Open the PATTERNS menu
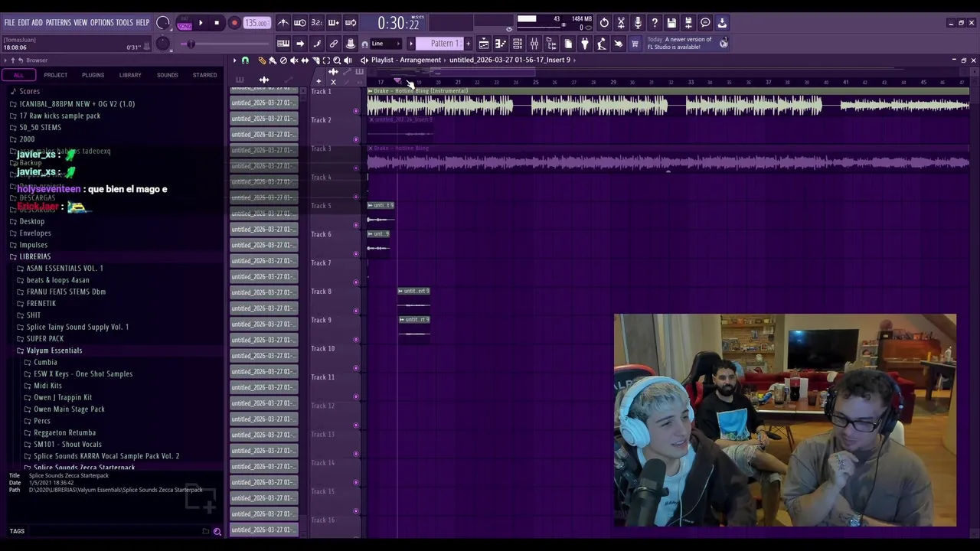This screenshot has height=551, width=980. [x=58, y=23]
